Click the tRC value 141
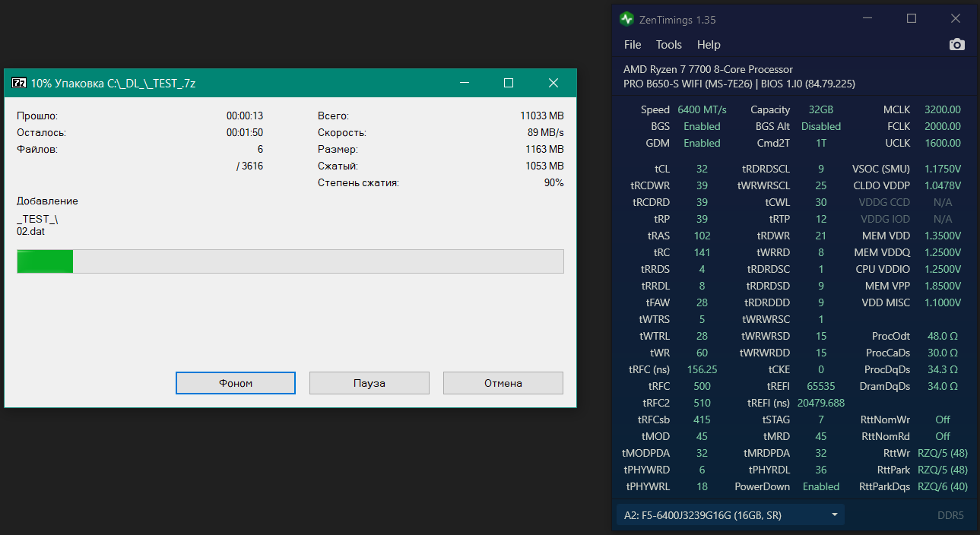Viewport: 980px width, 535px height. point(702,252)
